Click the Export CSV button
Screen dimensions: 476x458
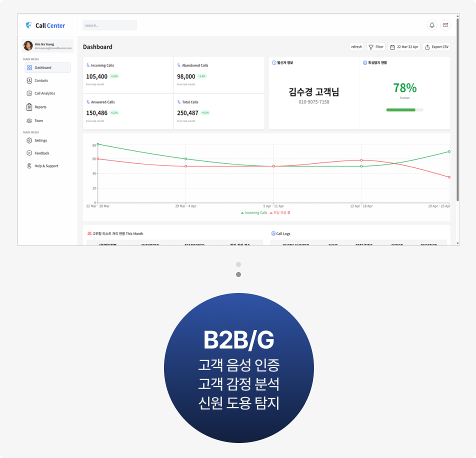(x=436, y=47)
